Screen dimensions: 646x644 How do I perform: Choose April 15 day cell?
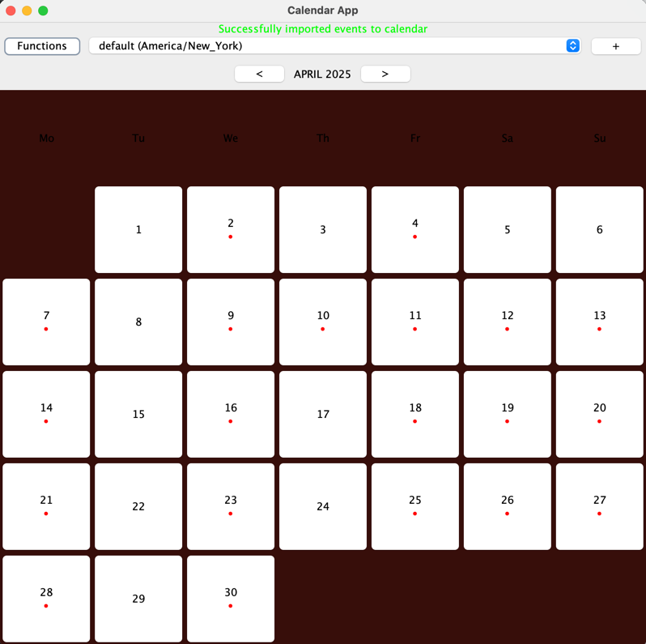[x=138, y=415]
